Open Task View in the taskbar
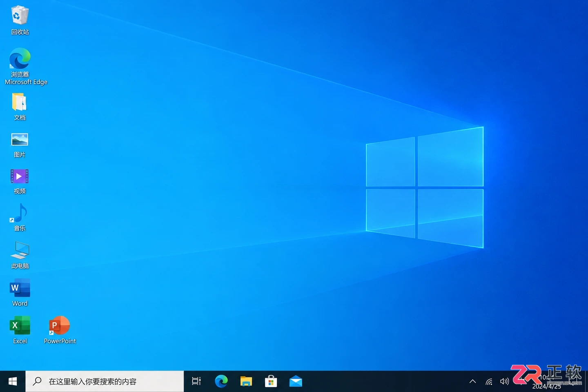Image resolution: width=588 pixels, height=392 pixels. click(196, 381)
